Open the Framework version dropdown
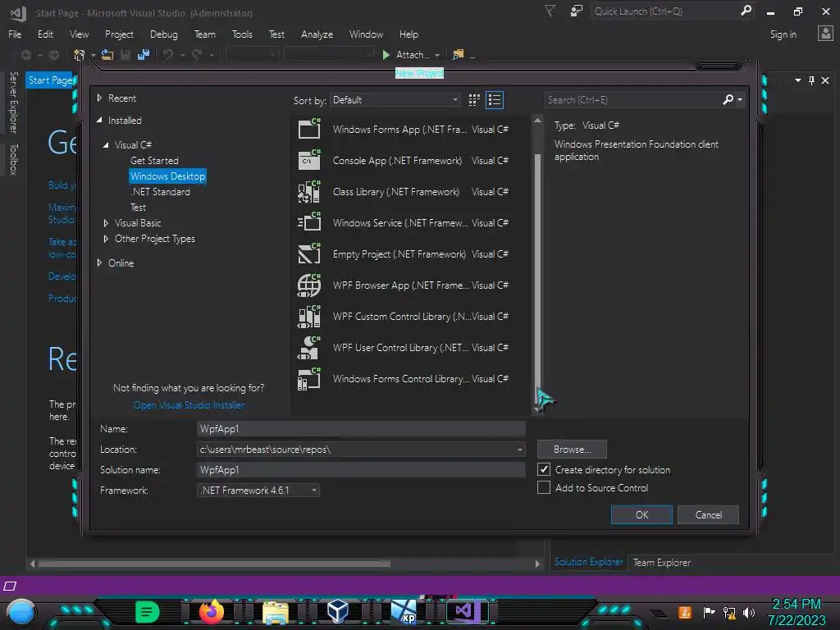Viewport: 840px width, 630px height. coord(258,491)
